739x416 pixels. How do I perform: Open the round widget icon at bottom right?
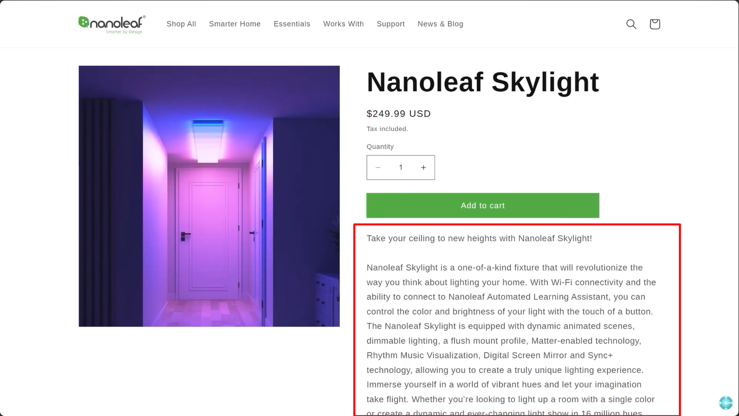tap(726, 403)
